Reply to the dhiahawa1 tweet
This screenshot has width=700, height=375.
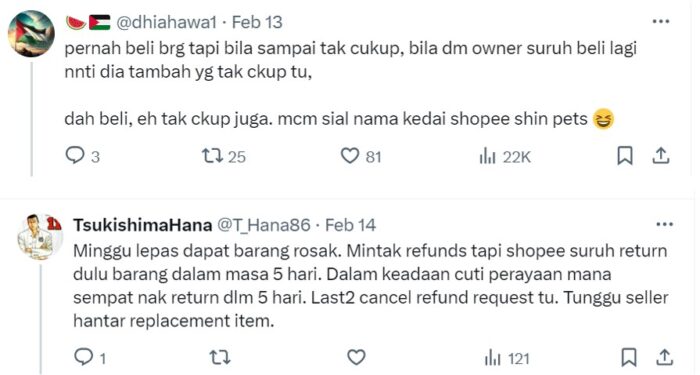pos(83,156)
